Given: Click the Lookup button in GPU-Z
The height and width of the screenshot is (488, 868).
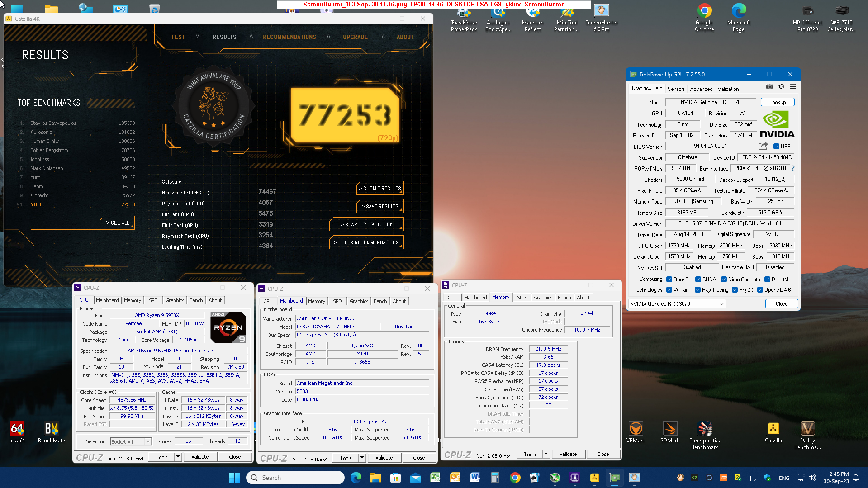Looking at the screenshot, I should [x=778, y=102].
